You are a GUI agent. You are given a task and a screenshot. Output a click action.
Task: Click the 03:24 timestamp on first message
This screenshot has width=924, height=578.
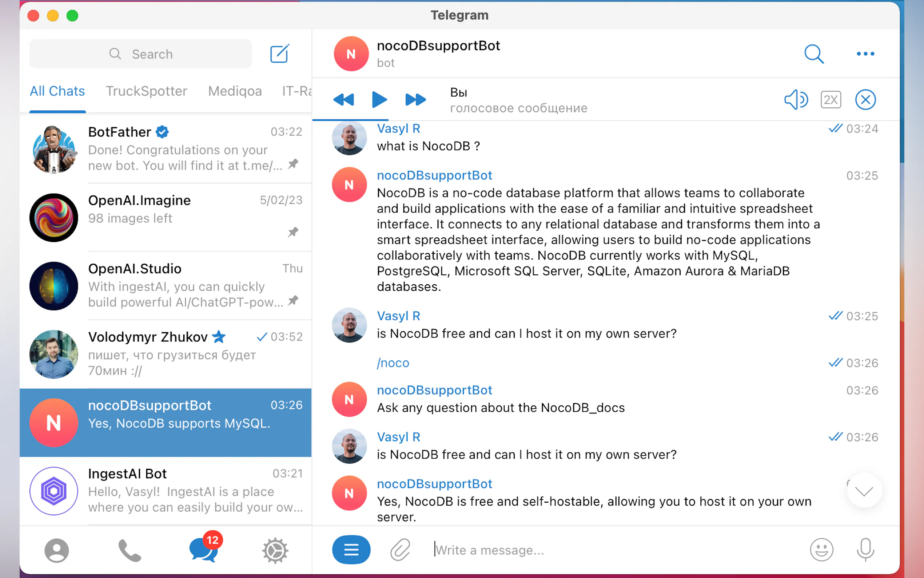862,129
